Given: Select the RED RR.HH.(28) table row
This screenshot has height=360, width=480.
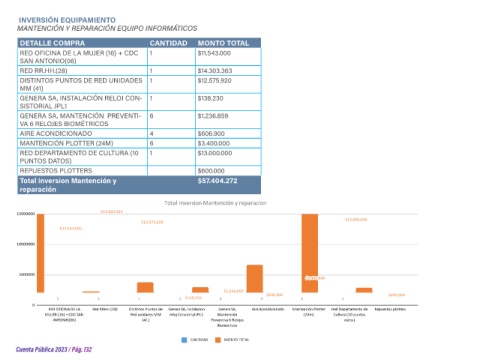Looking at the screenshot, I should tap(139, 71).
